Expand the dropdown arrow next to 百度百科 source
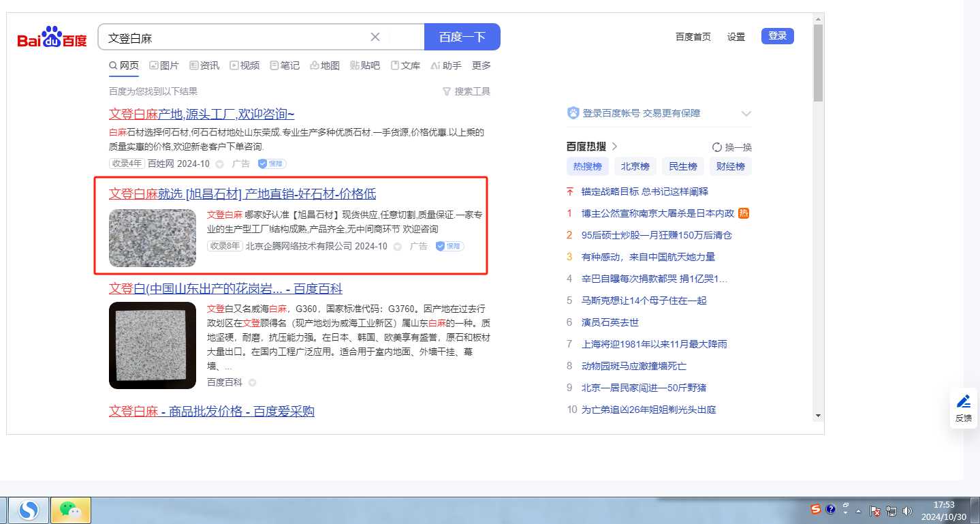Screen dimensions: 980x524 252,383
